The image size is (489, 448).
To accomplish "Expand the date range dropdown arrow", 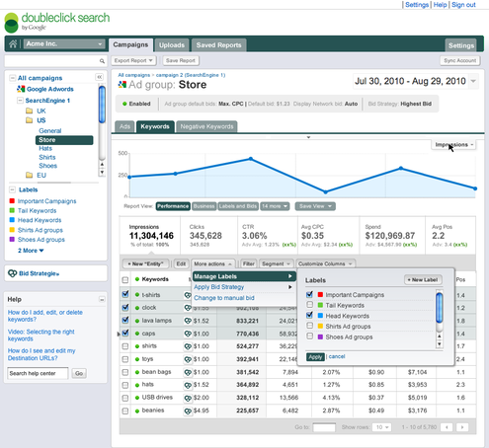I will pos(473,81).
